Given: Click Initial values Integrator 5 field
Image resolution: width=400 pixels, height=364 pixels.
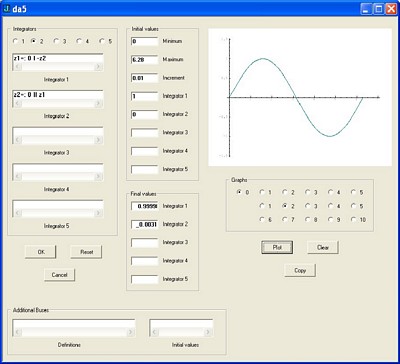Looking at the screenshot, I should coord(145,169).
